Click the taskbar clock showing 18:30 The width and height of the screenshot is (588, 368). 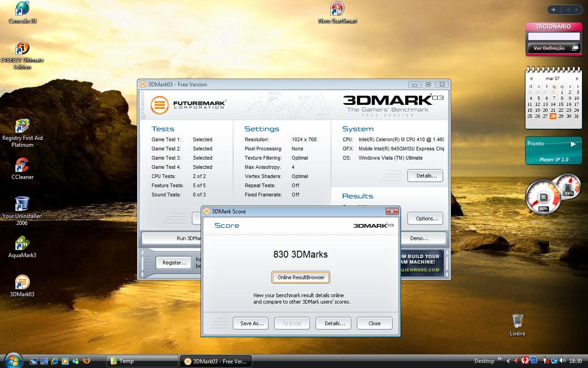[x=576, y=361]
